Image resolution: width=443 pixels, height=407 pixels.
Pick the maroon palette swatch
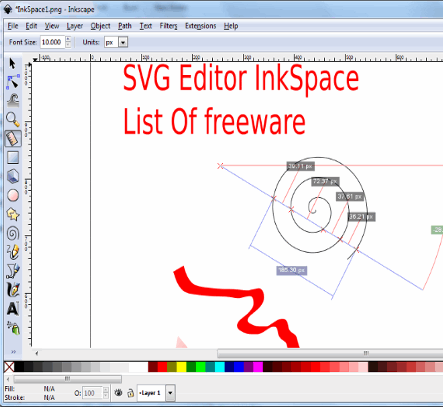(153, 367)
